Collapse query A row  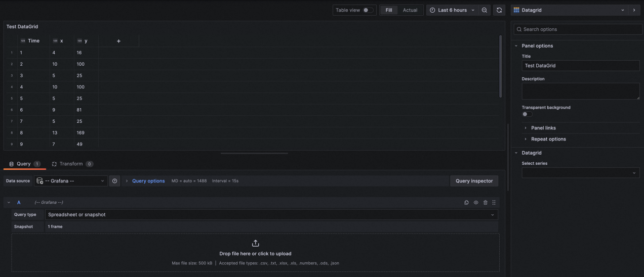click(9, 203)
